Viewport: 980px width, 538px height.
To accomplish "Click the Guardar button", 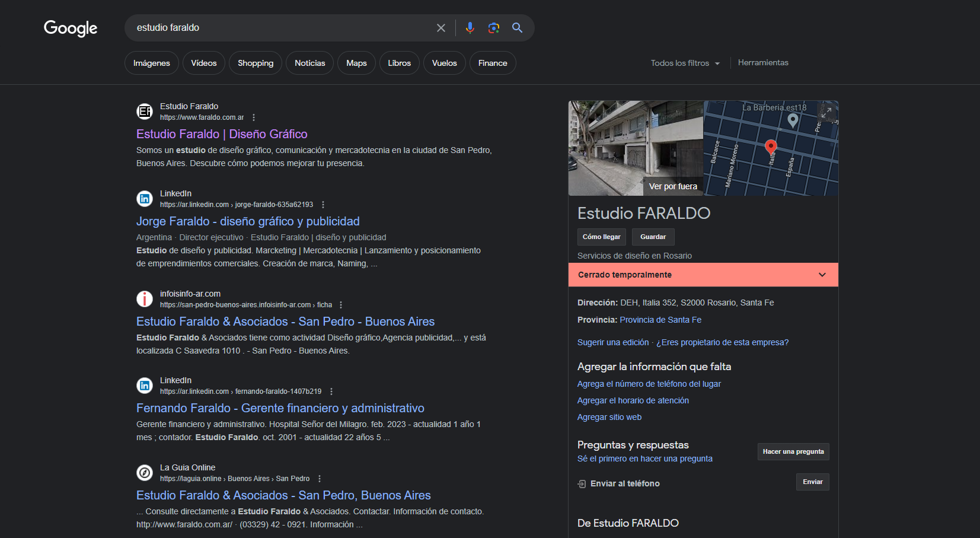I will [x=653, y=237].
